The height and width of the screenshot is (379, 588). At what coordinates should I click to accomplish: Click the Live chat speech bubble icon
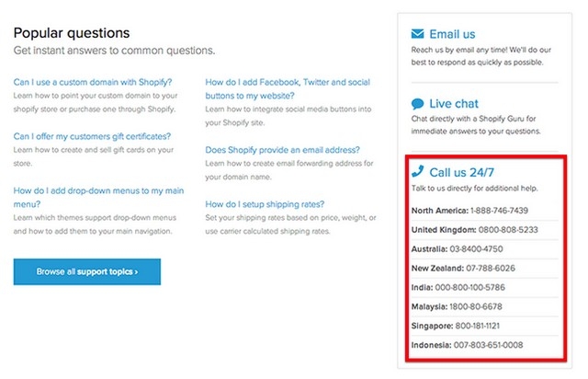point(418,104)
